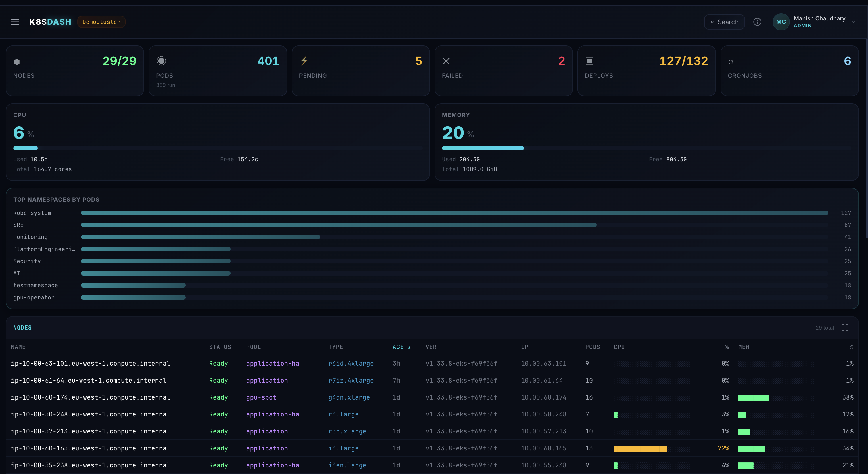The image size is (868, 474).
Task: Switch to the MC admin profile
Action: click(781, 22)
